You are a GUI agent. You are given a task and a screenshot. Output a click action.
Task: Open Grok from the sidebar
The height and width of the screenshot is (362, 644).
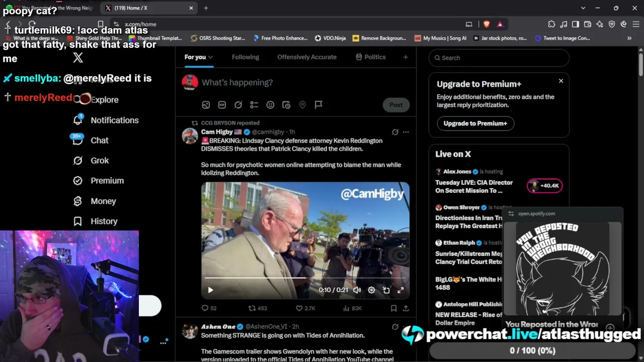[91, 160]
